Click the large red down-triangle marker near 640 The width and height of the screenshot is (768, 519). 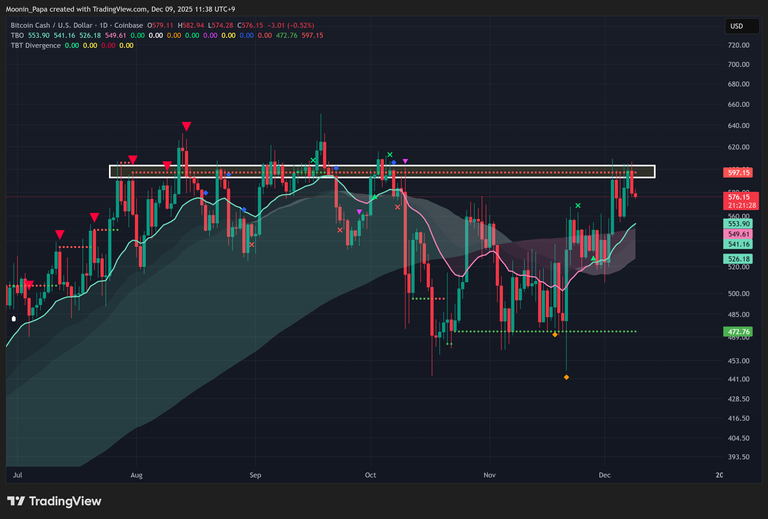pyautogui.click(x=186, y=126)
